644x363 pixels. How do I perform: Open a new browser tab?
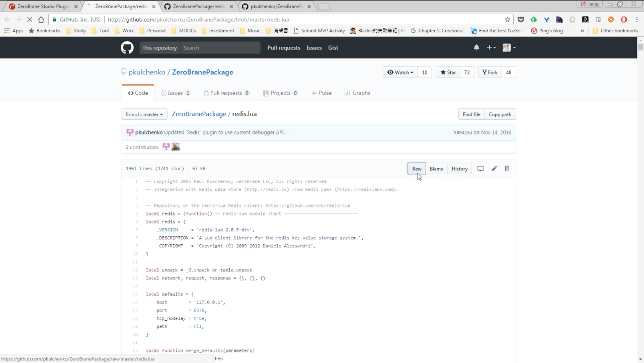(x=324, y=7)
